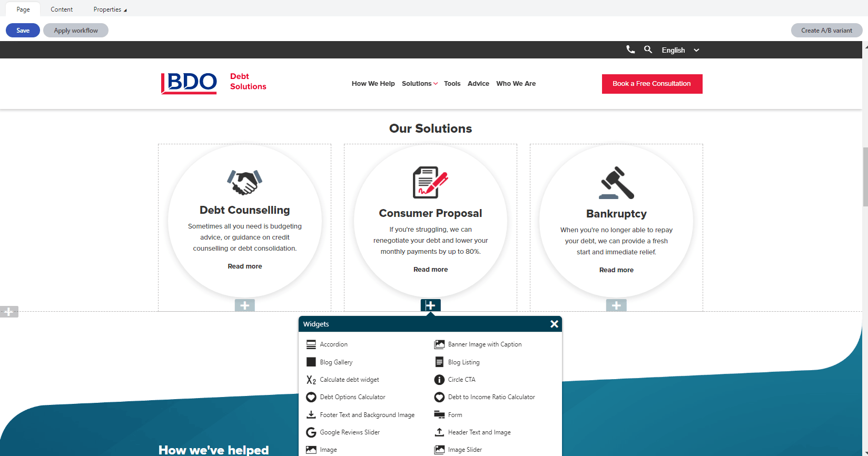This screenshot has width=868, height=456.
Task: Click the plus icon at left page edge
Action: [9, 312]
